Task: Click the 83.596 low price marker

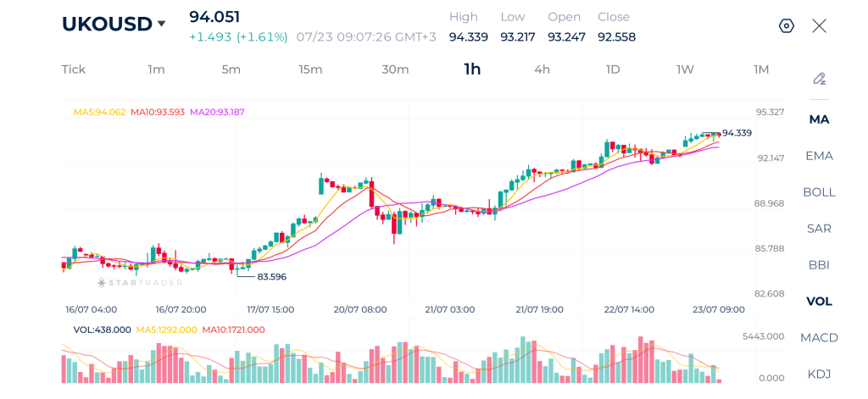Action: pos(272,277)
